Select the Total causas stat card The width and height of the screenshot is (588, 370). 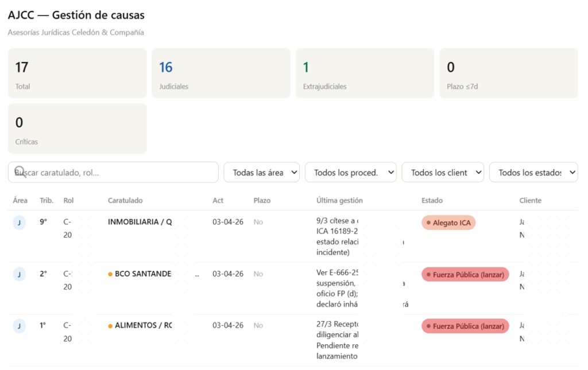coord(78,73)
